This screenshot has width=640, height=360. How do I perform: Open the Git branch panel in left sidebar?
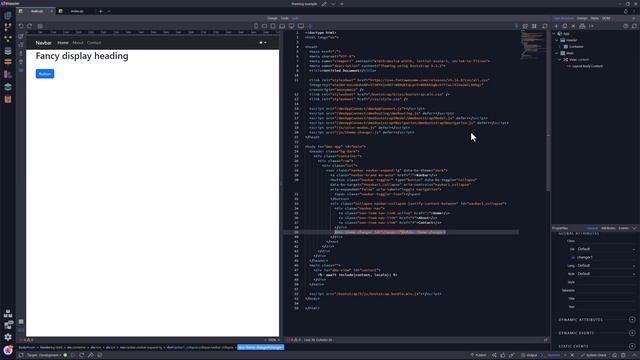coord(8,27)
